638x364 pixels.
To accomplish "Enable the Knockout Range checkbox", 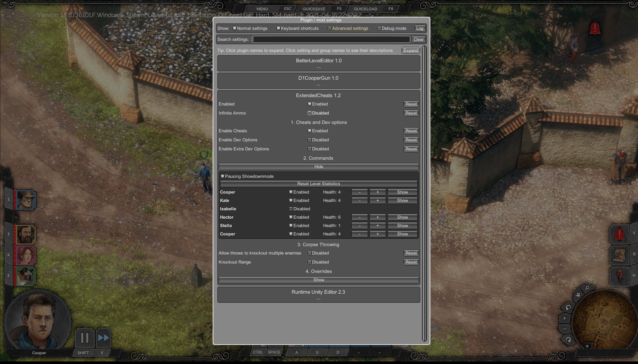I will (309, 262).
